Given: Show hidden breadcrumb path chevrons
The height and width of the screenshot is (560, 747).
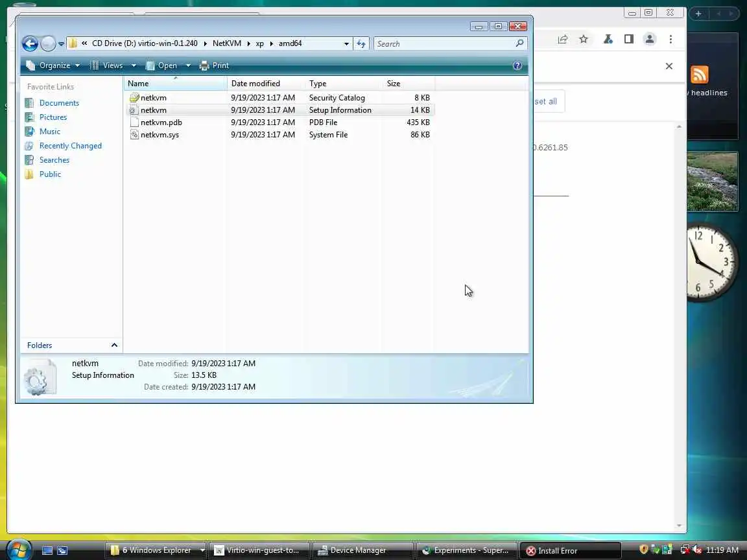Looking at the screenshot, I should click(x=84, y=43).
